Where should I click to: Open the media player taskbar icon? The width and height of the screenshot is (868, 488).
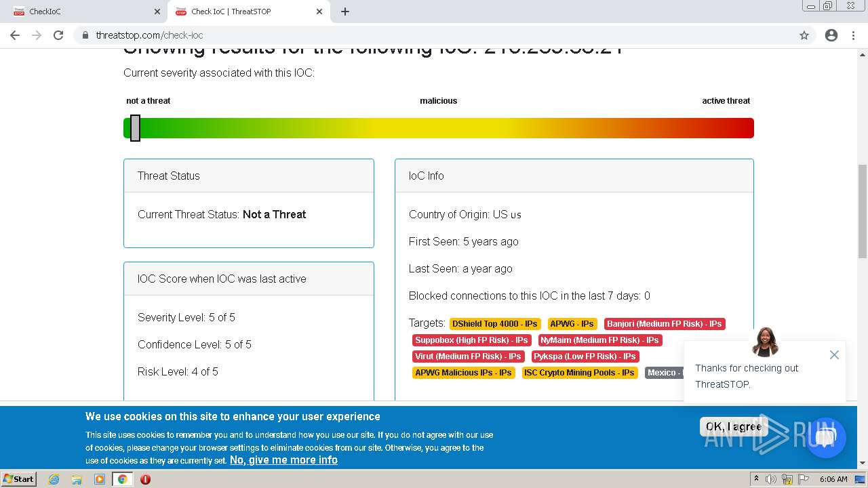click(x=100, y=479)
